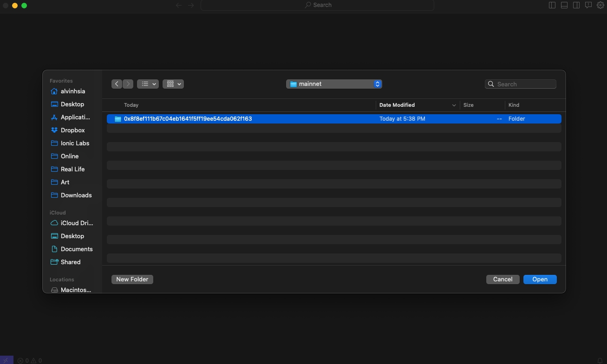607x364 pixels.
Task: Click the 'Today at 5:38 PM' date cell
Action: (402, 119)
